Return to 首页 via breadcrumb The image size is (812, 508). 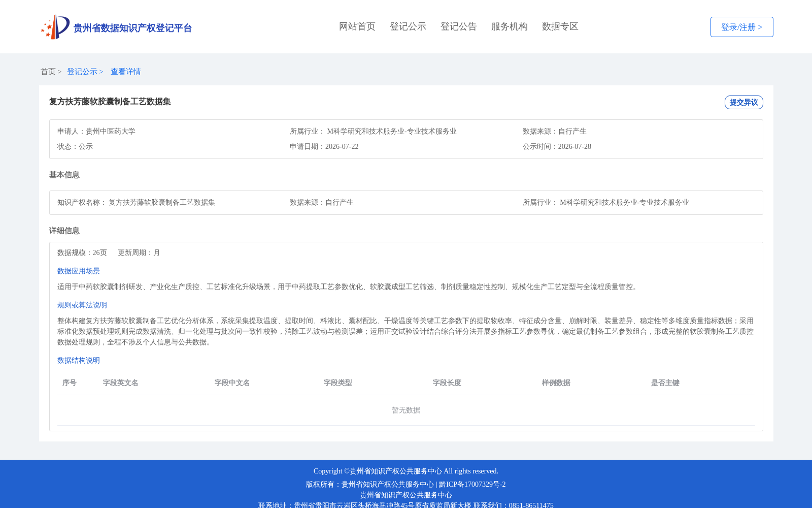pos(48,72)
